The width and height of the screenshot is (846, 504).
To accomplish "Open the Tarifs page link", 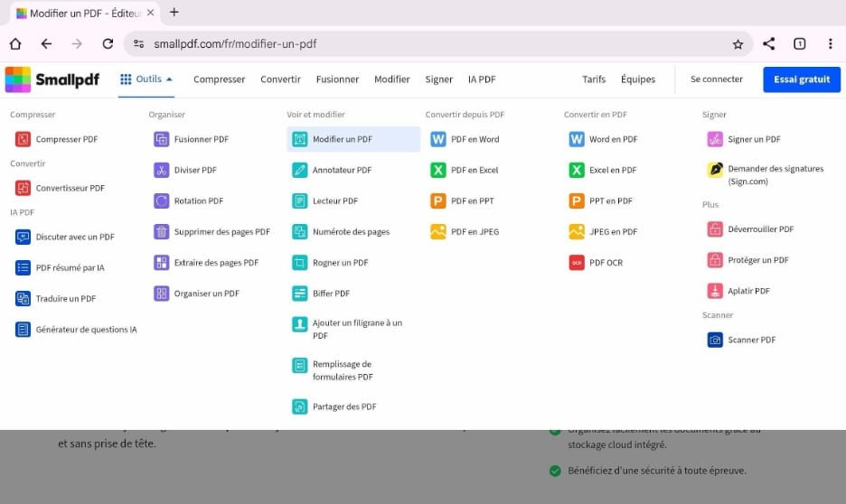I will [x=594, y=79].
